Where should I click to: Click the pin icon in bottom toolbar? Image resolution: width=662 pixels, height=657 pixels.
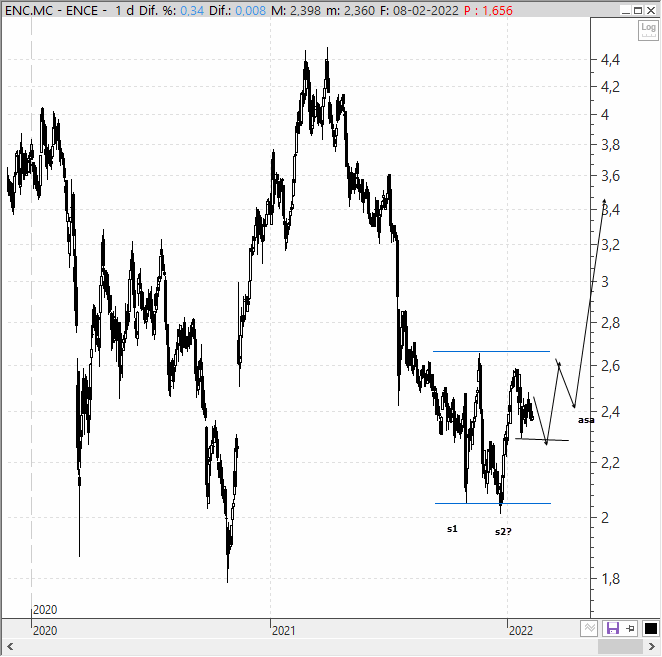click(630, 629)
